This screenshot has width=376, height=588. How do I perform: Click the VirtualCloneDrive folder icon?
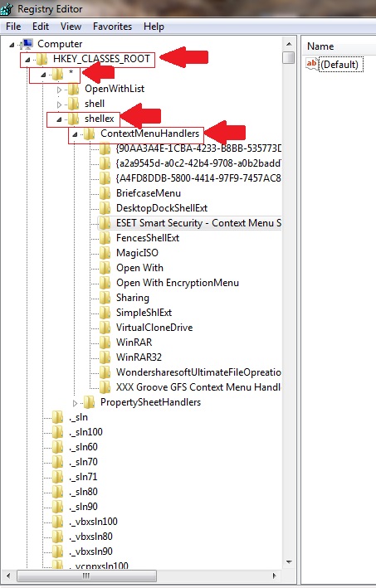coord(105,328)
